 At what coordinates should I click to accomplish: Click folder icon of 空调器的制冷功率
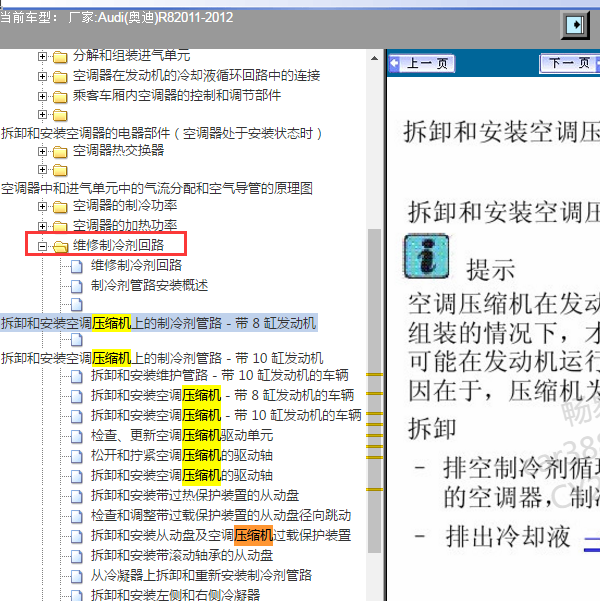pos(60,207)
